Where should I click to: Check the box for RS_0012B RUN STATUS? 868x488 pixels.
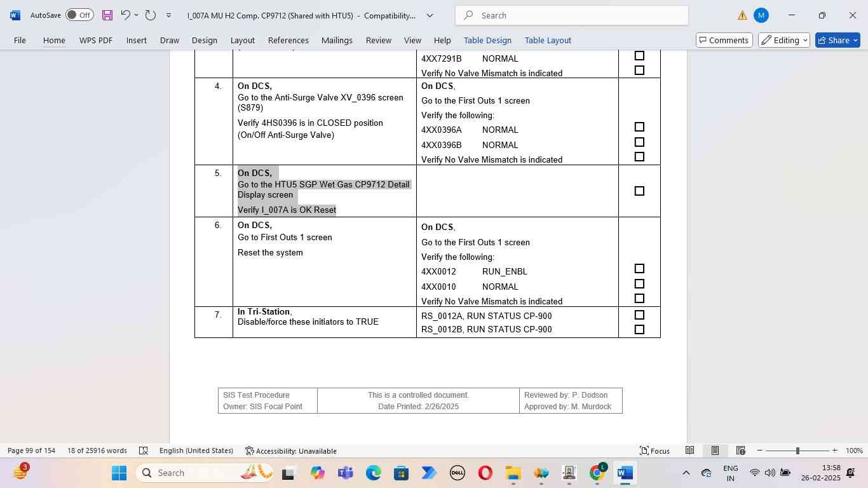click(639, 330)
